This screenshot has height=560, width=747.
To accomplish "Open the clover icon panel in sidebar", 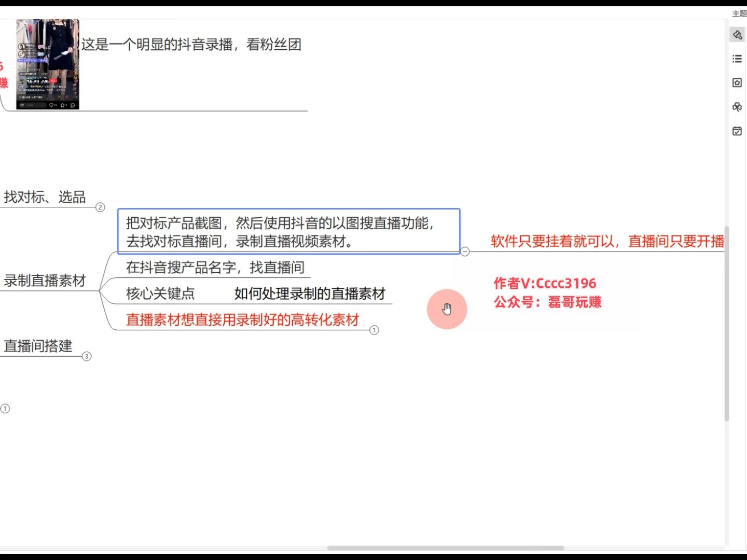I will coord(737,107).
